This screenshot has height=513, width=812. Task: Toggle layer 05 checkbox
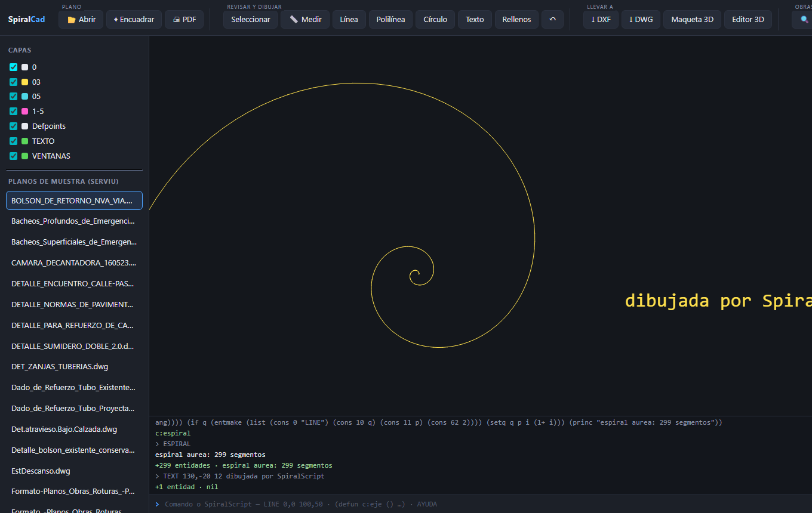point(13,97)
